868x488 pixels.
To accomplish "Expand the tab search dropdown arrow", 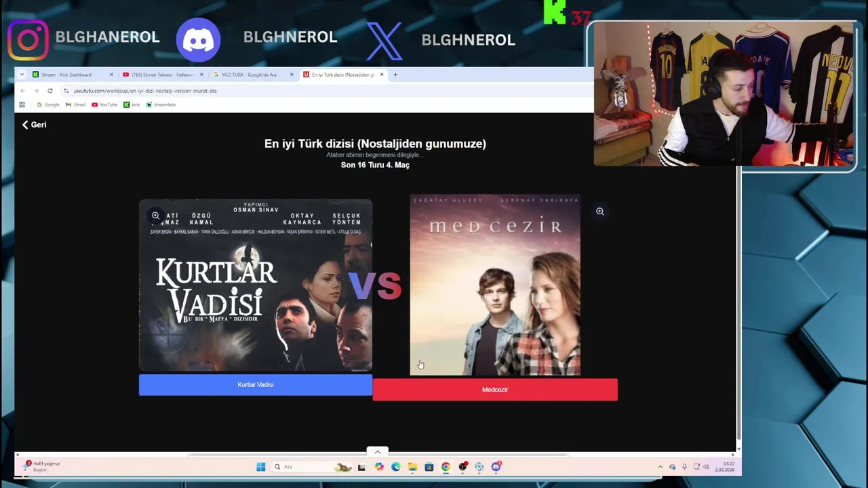I will 22,75.
